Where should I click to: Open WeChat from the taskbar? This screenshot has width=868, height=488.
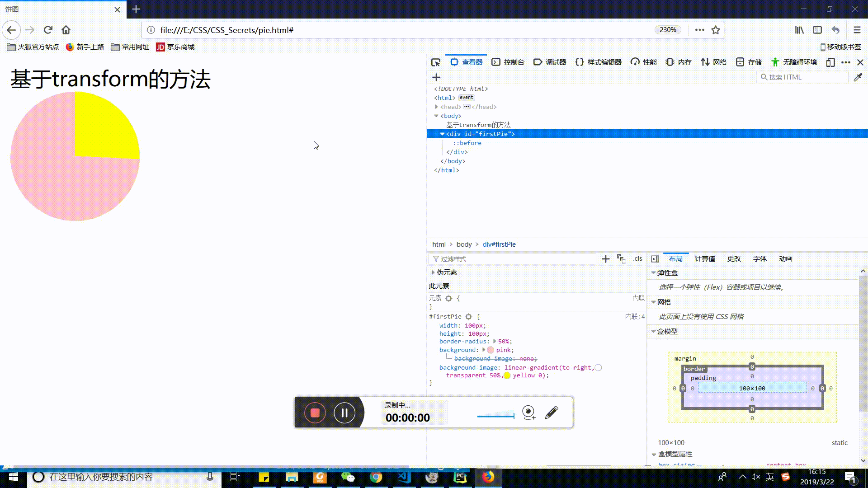[x=348, y=477]
